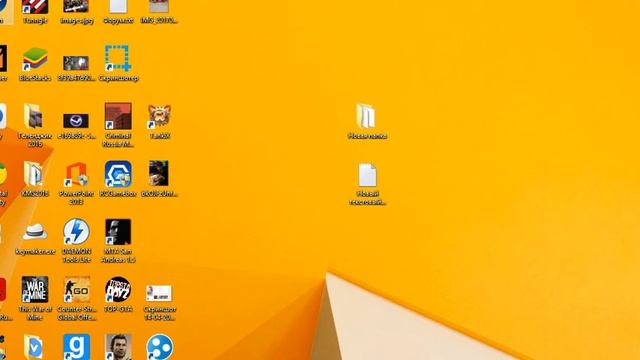640x360 pixels.
Task: Launch the Criminal Russia shortcut
Action: 118,116
